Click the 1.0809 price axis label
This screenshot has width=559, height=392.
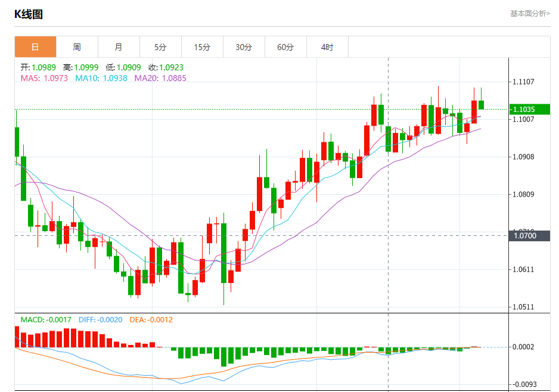click(x=523, y=194)
